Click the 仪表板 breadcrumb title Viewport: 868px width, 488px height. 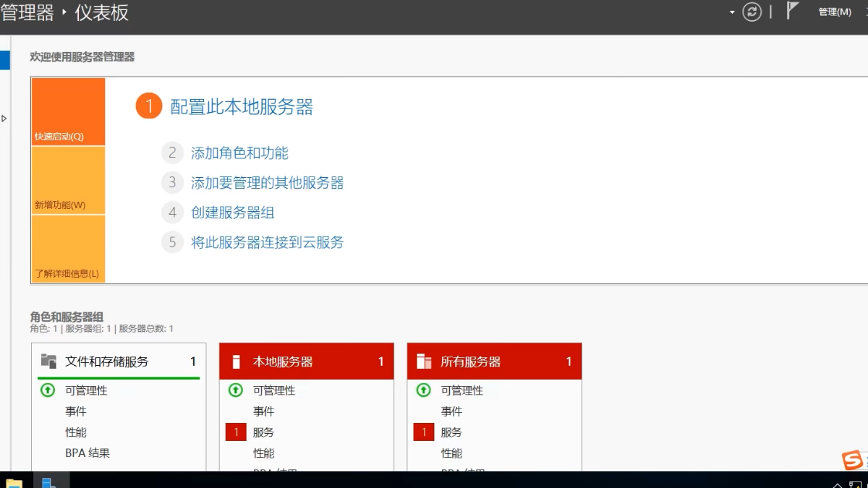pyautogui.click(x=102, y=12)
